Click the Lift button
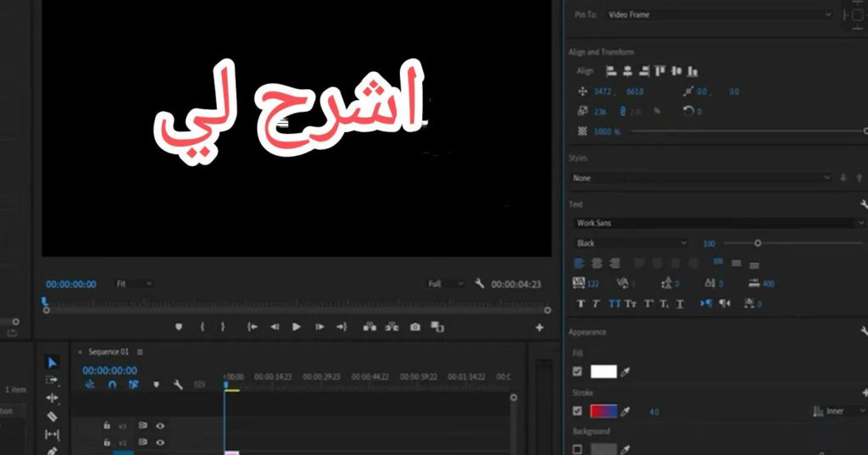 point(370,327)
